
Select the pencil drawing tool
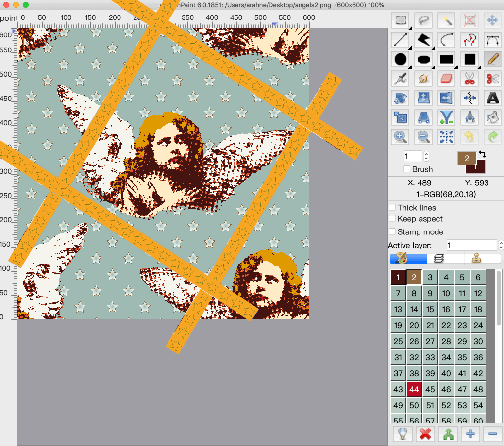tap(493, 59)
